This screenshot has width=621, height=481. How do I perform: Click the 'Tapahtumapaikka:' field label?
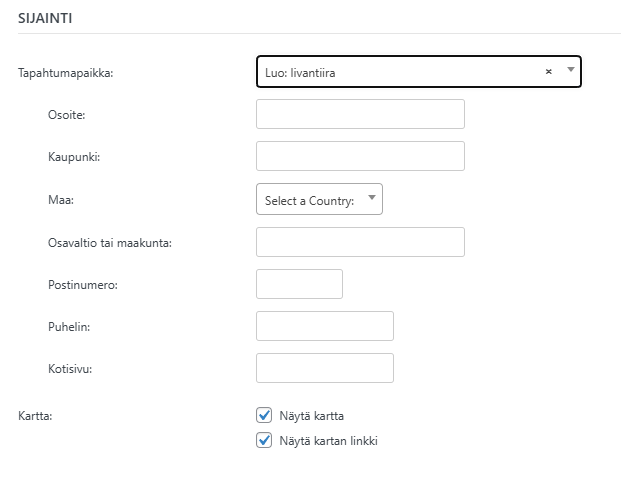(66, 72)
